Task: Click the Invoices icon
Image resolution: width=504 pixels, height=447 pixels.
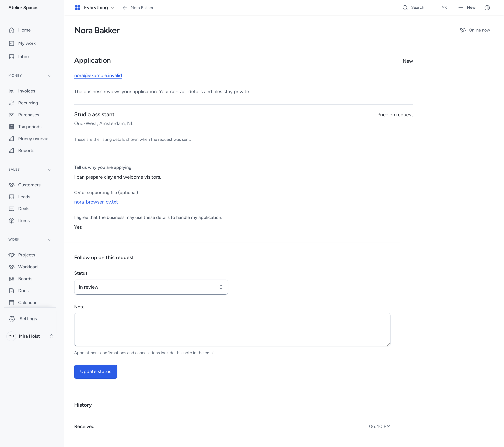Action: coord(12,91)
